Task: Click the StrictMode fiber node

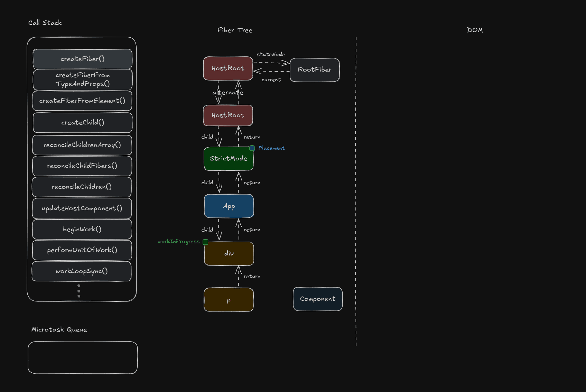Action: click(229, 159)
